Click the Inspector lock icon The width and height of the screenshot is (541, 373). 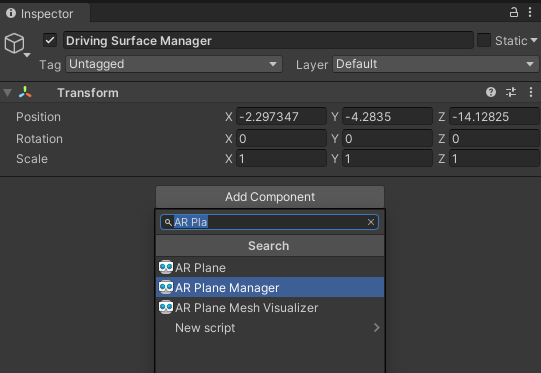click(x=514, y=12)
